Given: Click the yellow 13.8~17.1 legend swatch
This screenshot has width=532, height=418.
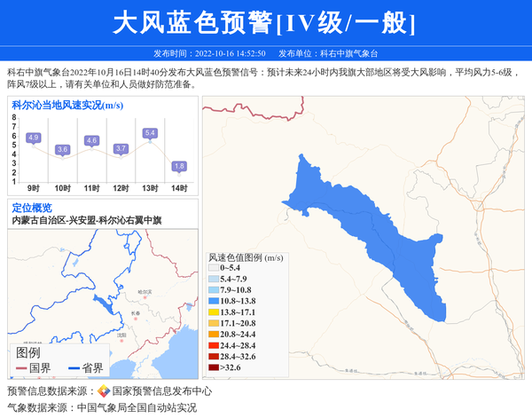Looking at the screenshot, I should click(x=213, y=312).
